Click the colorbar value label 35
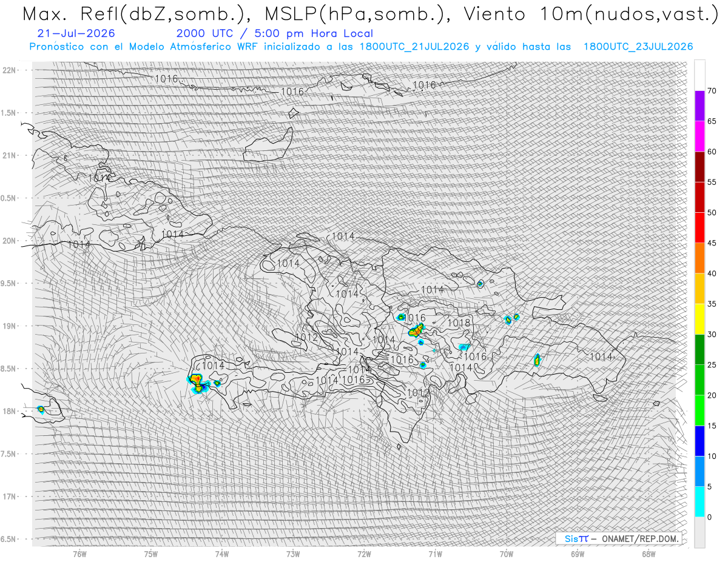Viewport: 728px width, 562px height. click(712, 304)
